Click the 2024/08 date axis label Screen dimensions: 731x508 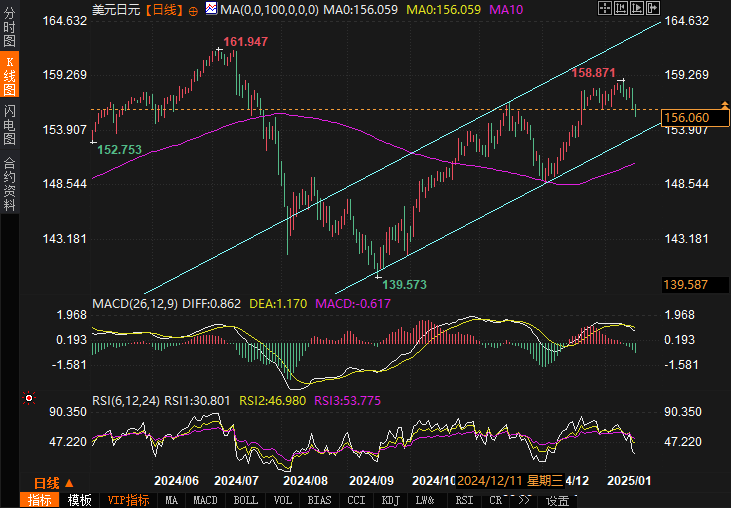(x=305, y=481)
